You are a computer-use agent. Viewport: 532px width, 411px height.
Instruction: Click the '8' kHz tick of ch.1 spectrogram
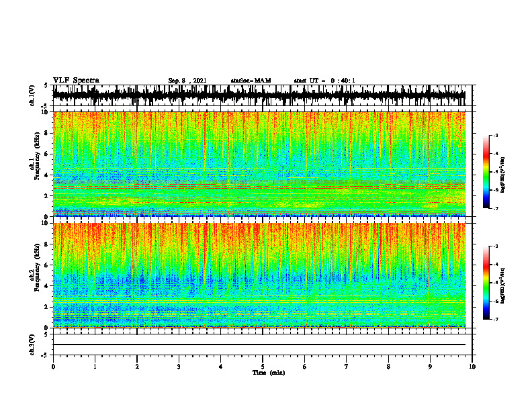(46, 133)
